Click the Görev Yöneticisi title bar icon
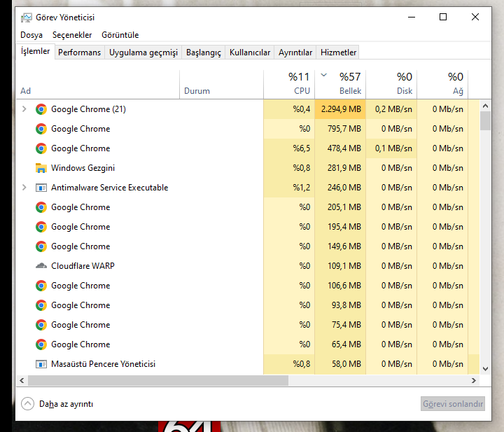 tap(27, 18)
